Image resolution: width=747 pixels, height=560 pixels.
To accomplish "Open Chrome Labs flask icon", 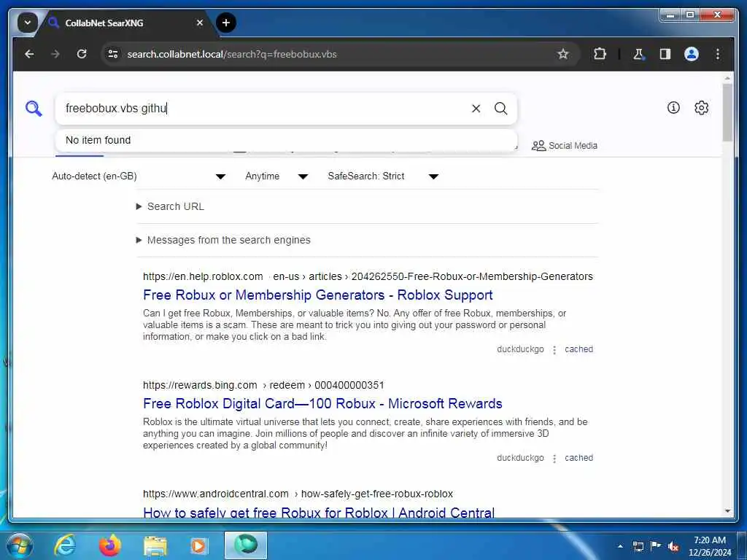I will point(638,54).
